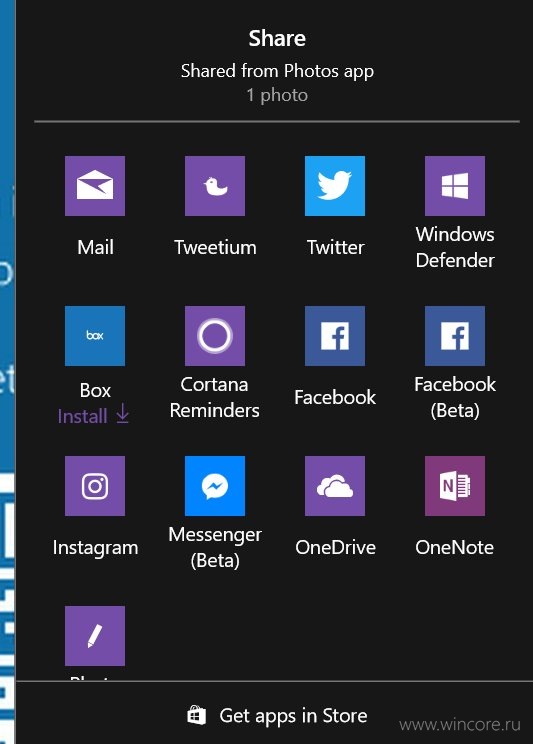
Task: Open the Tweetium bird icon
Action: 215,186
